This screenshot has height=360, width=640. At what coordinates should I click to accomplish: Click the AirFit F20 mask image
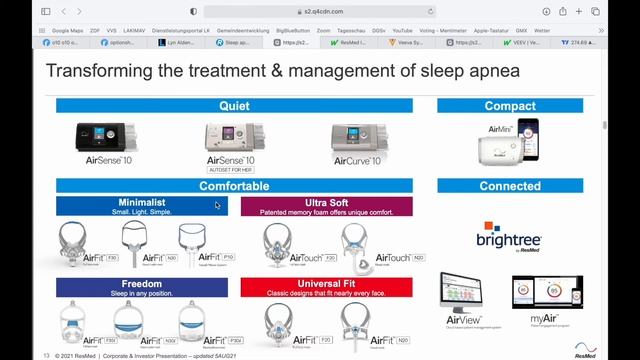click(278, 325)
